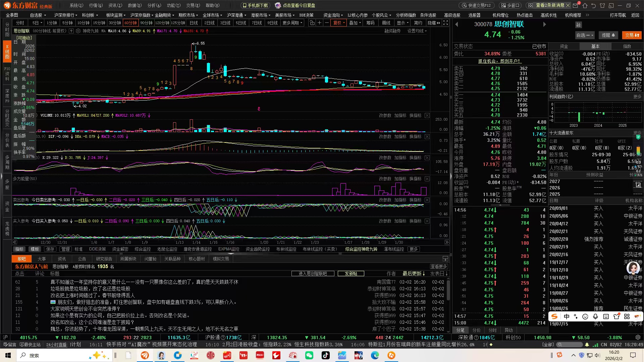Toggle 简约 simple display mode
This screenshot has width=644, height=362.
[418, 23]
